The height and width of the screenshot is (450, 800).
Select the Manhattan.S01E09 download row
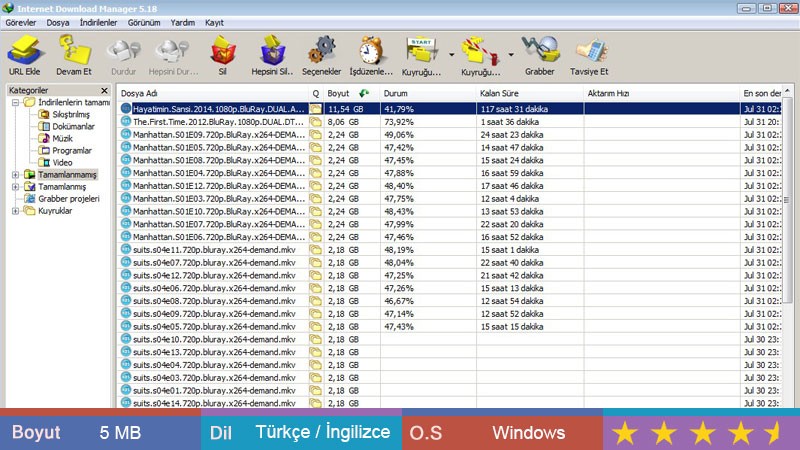pyautogui.click(x=449, y=135)
